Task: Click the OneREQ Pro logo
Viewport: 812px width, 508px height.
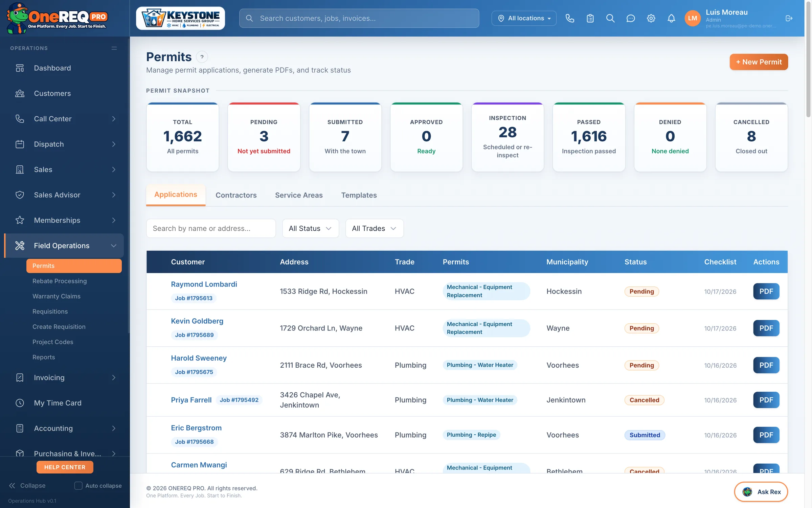Action: [x=57, y=18]
